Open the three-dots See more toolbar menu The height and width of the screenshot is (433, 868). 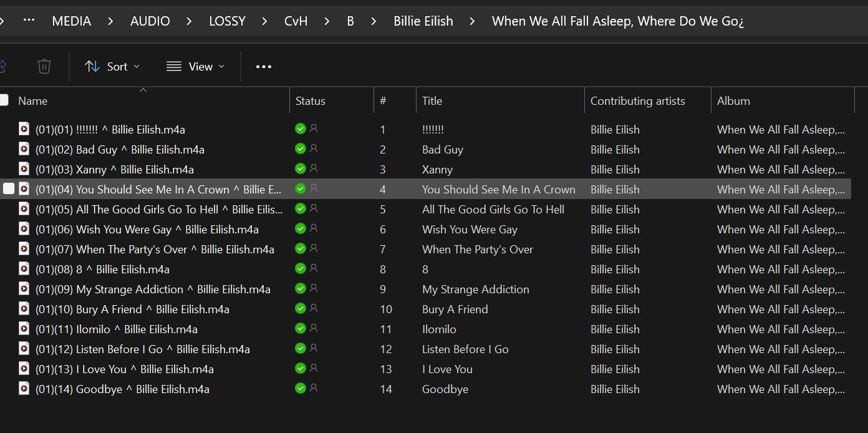click(x=264, y=67)
